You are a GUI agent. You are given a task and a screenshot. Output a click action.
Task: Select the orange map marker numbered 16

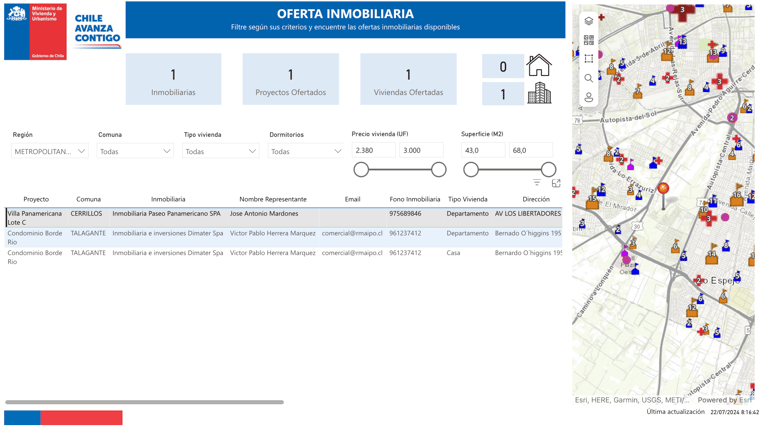pos(737,196)
